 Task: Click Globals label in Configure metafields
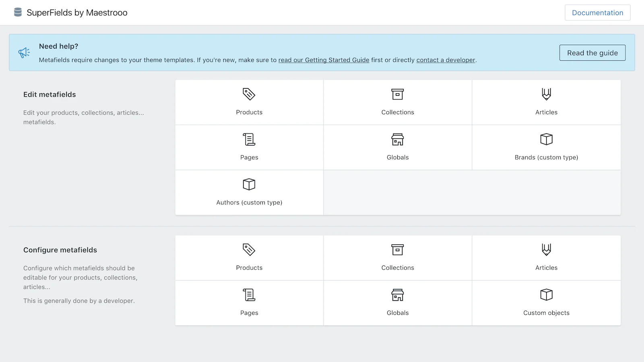(398, 313)
